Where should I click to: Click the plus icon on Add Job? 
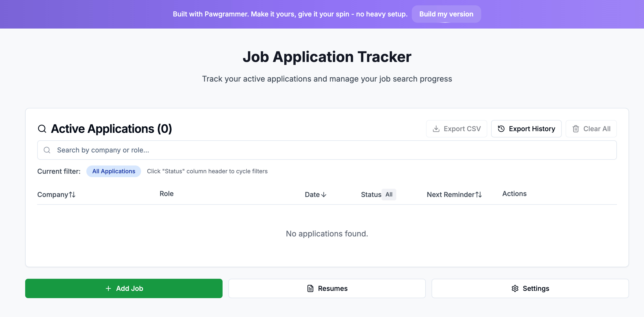pyautogui.click(x=108, y=288)
